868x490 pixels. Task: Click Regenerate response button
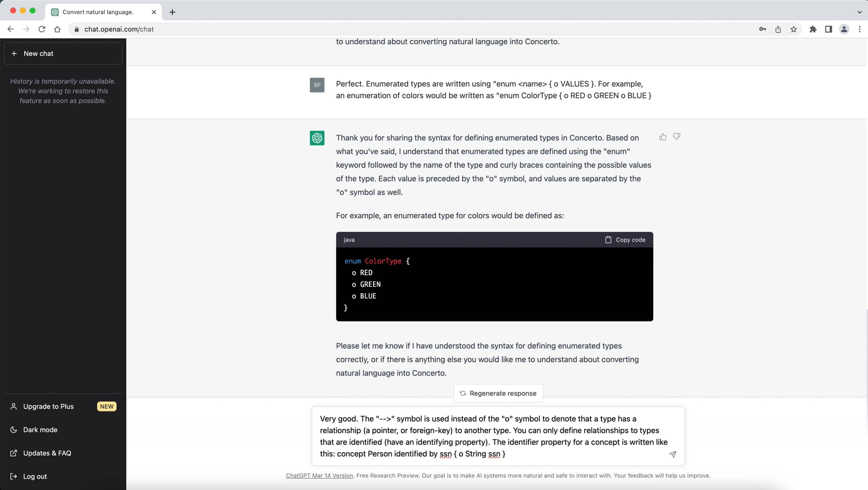pyautogui.click(x=498, y=393)
